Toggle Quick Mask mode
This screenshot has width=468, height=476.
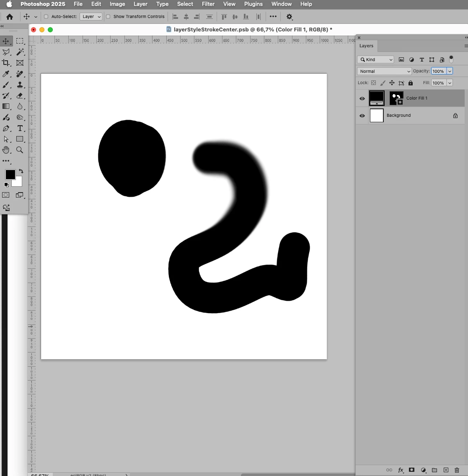click(6, 195)
